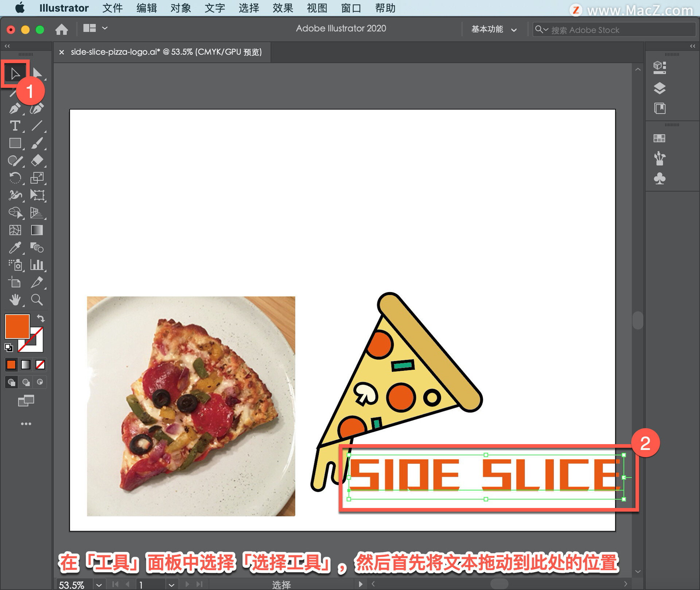Open the 基本功能 workspace dropdown
The image size is (700, 590).
[x=494, y=29]
